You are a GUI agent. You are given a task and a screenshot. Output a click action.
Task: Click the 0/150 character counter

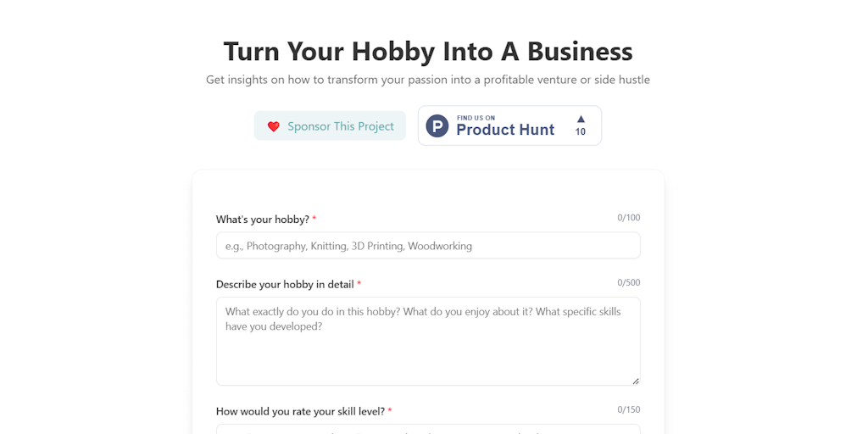(x=629, y=409)
